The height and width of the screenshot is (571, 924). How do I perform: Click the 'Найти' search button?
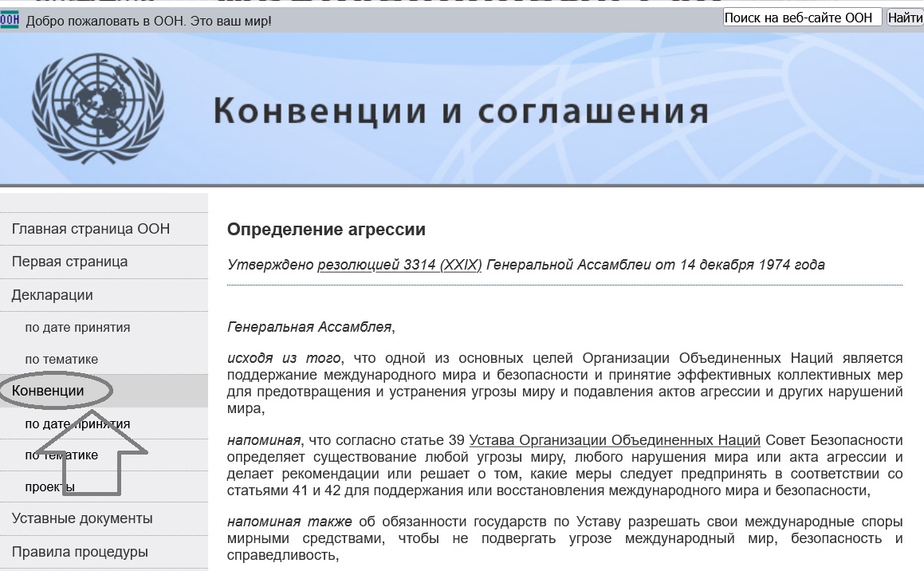[x=905, y=18]
